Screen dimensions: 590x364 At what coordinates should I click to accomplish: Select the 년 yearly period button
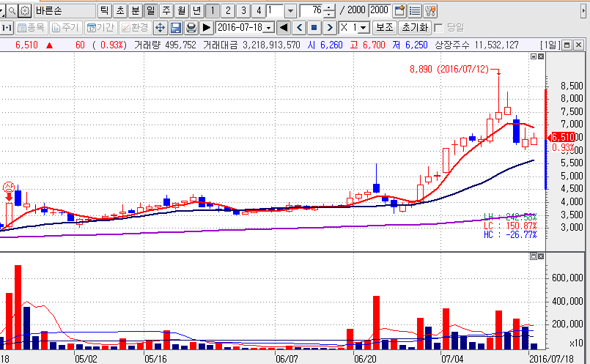click(x=197, y=10)
